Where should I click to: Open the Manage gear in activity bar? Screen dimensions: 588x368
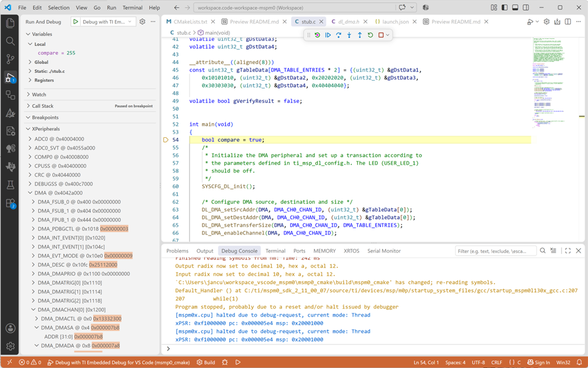tap(10, 346)
